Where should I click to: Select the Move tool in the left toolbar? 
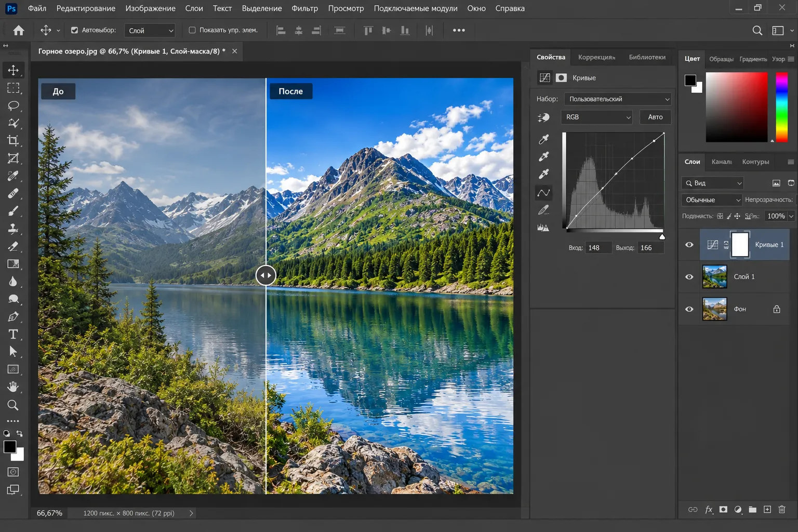point(14,70)
